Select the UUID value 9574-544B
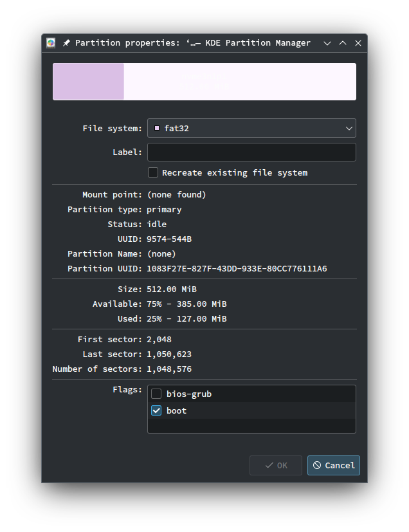This screenshot has height=532, width=409. click(169, 239)
